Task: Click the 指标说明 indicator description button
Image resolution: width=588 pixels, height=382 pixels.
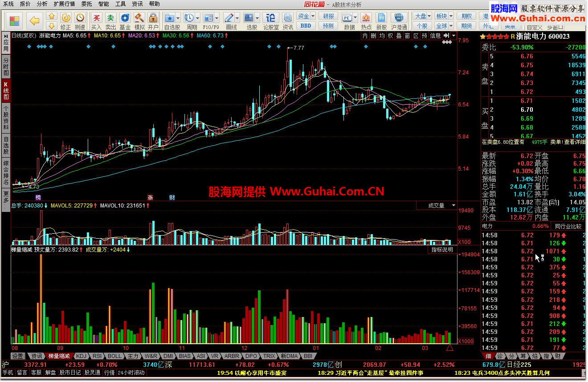Action: point(442,250)
